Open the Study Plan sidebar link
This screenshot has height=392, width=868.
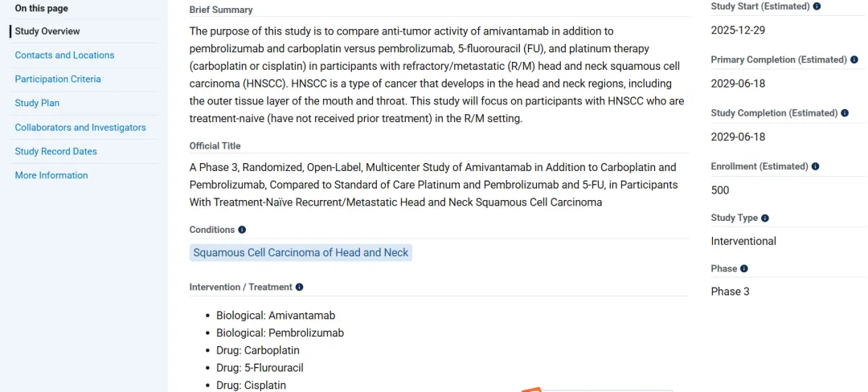click(x=37, y=103)
